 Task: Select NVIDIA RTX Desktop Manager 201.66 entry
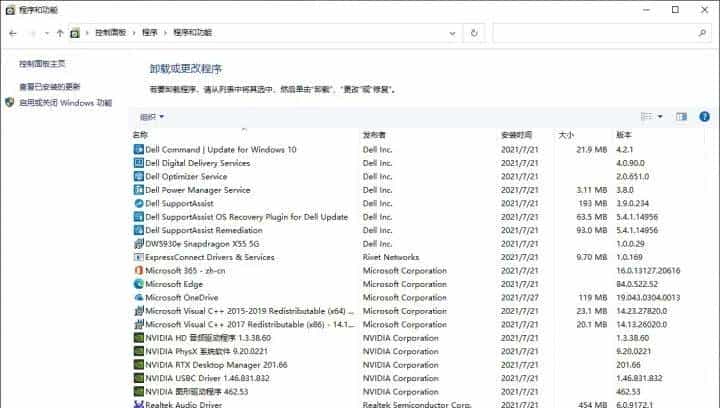pyautogui.click(x=216, y=365)
